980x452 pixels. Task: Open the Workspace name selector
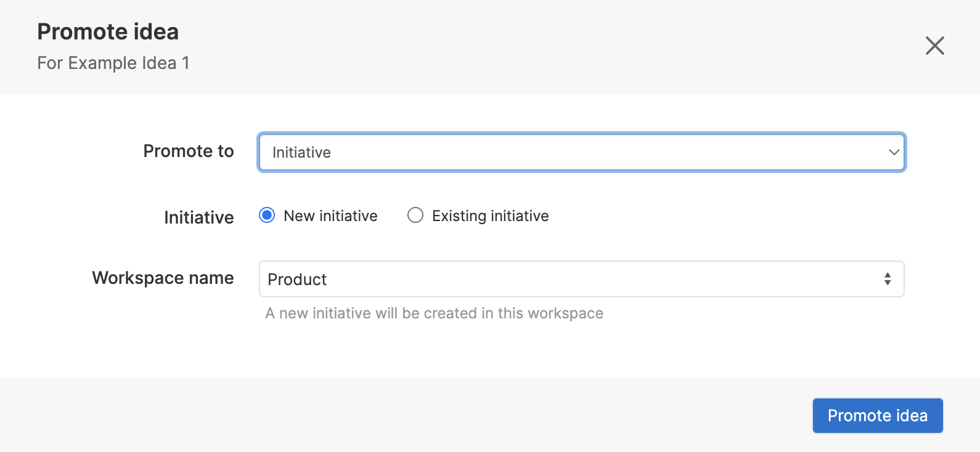pyautogui.click(x=581, y=279)
